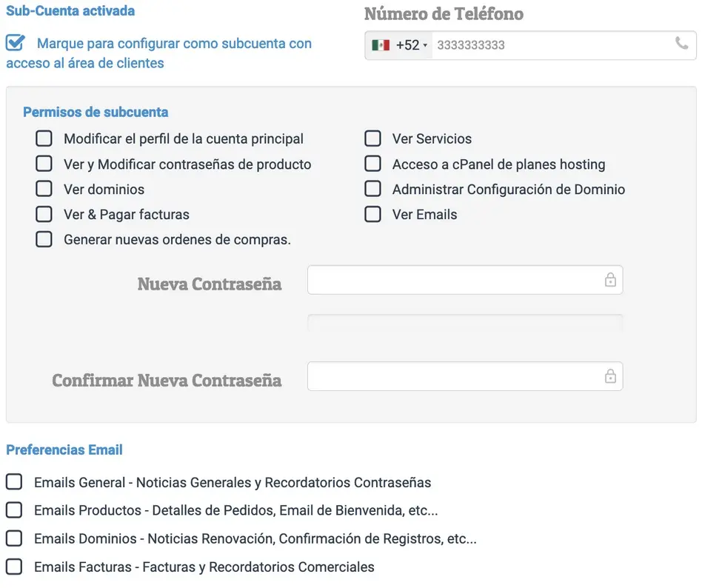
Task: Enable Ver & Pagar facturas permission
Action: coord(44,214)
